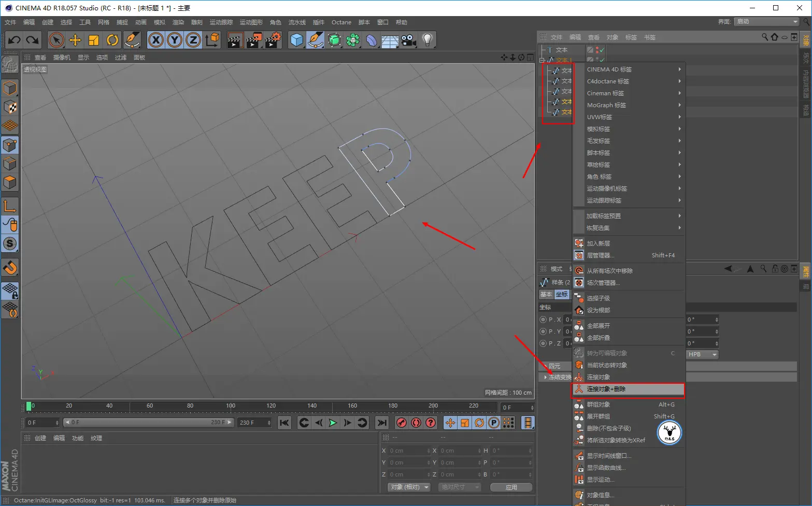
Task: Select the Live Selection cursor tool
Action: (x=56, y=40)
